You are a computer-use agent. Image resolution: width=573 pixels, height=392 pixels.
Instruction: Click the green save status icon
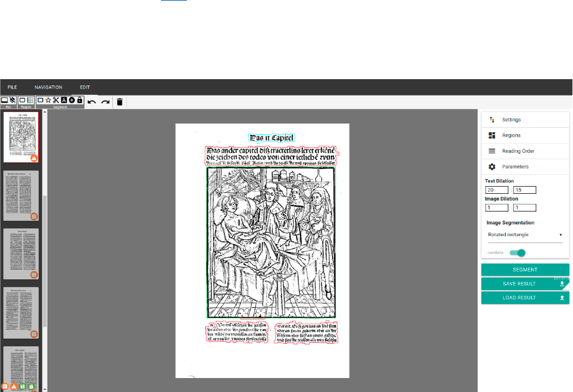pos(23,386)
